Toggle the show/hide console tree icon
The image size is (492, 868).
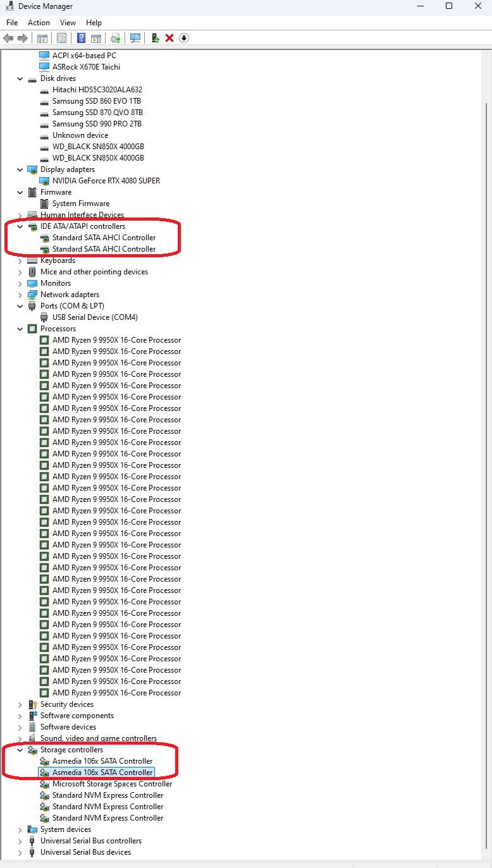point(42,38)
